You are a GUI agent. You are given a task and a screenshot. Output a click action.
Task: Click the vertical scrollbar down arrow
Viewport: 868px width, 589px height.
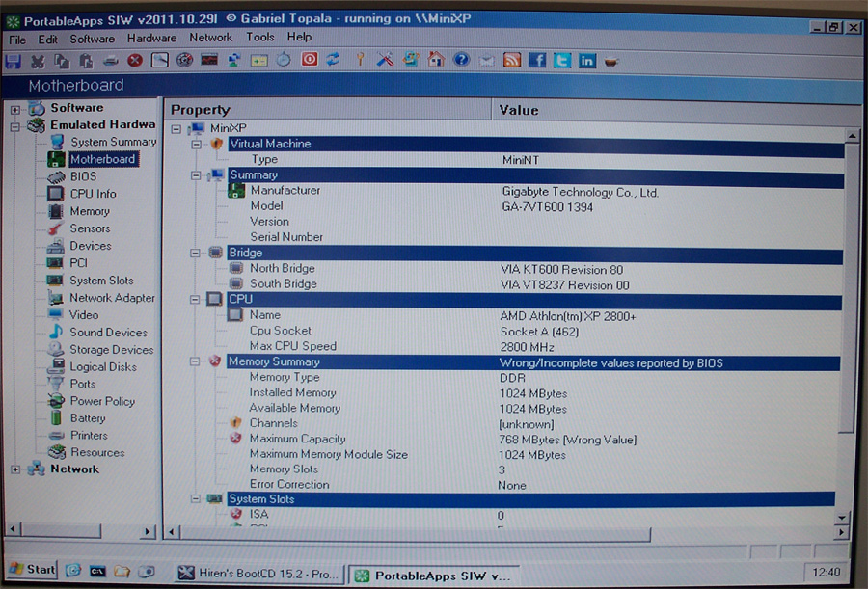point(841,519)
